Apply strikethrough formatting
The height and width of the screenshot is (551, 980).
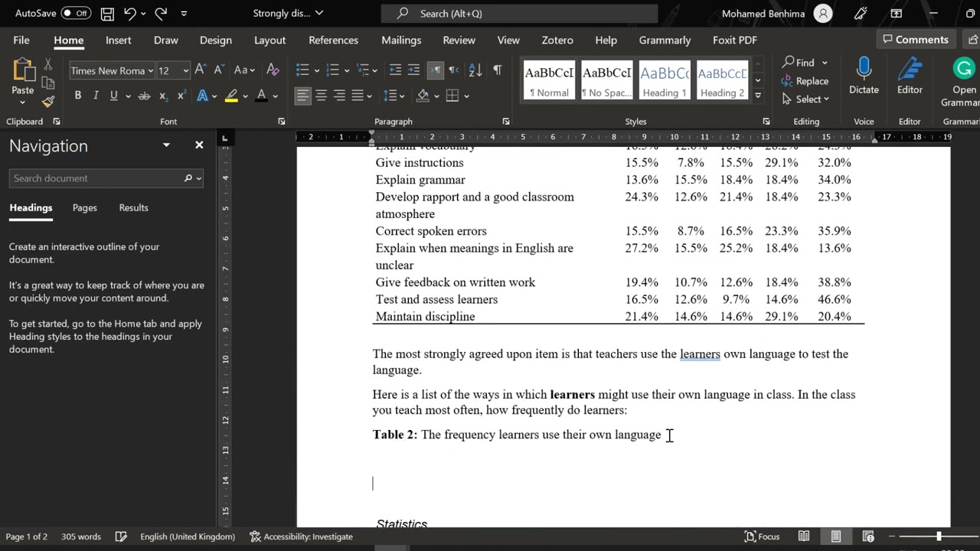144,96
